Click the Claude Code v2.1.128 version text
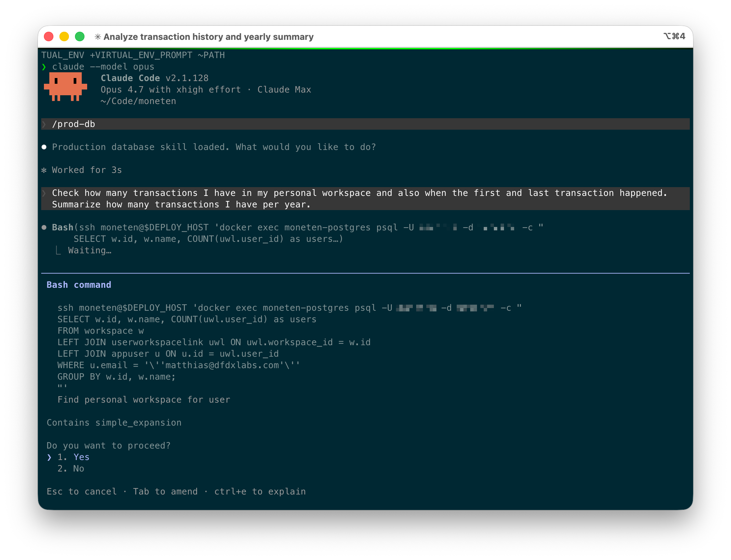The height and width of the screenshot is (560, 731). [154, 78]
